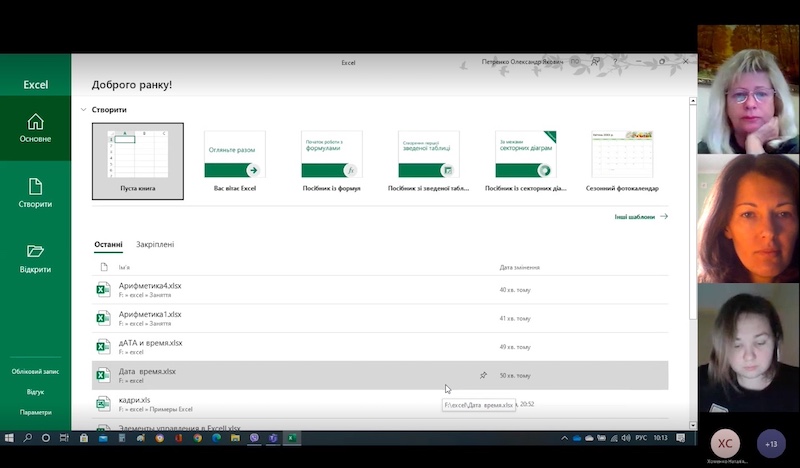Image resolution: width=800 pixels, height=468 pixels.
Task: Show the +13 more participants
Action: (x=771, y=444)
